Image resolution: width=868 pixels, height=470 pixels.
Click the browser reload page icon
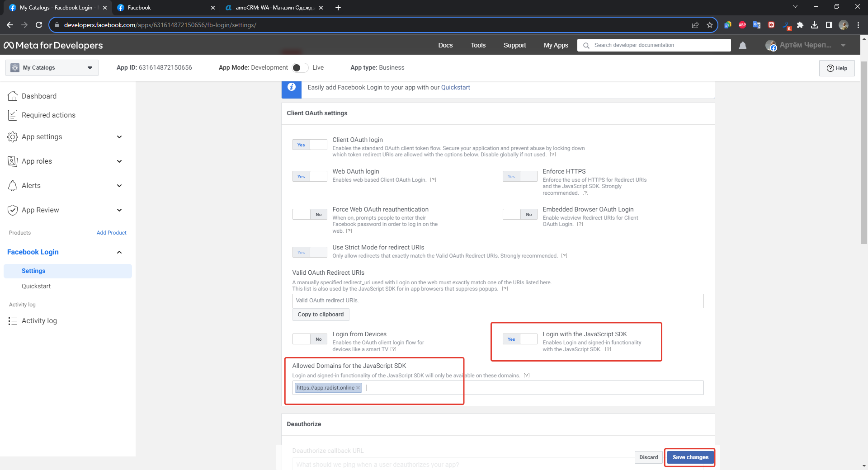coord(39,25)
